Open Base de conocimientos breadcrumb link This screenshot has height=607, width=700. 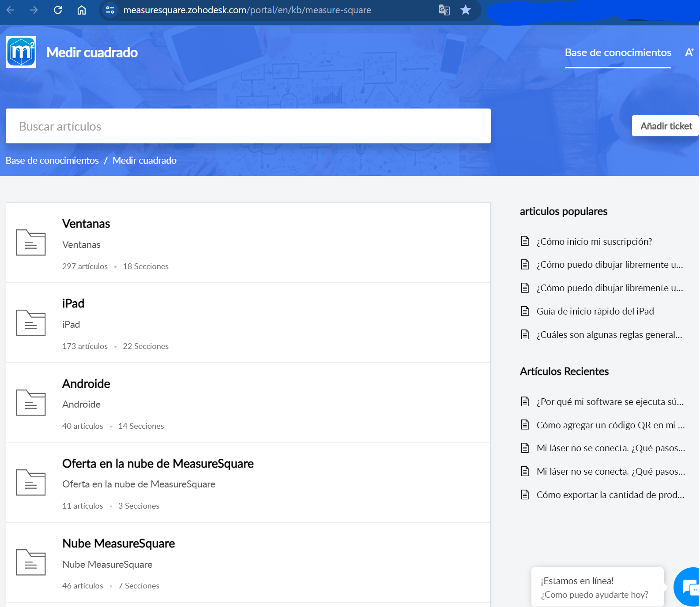(52, 160)
